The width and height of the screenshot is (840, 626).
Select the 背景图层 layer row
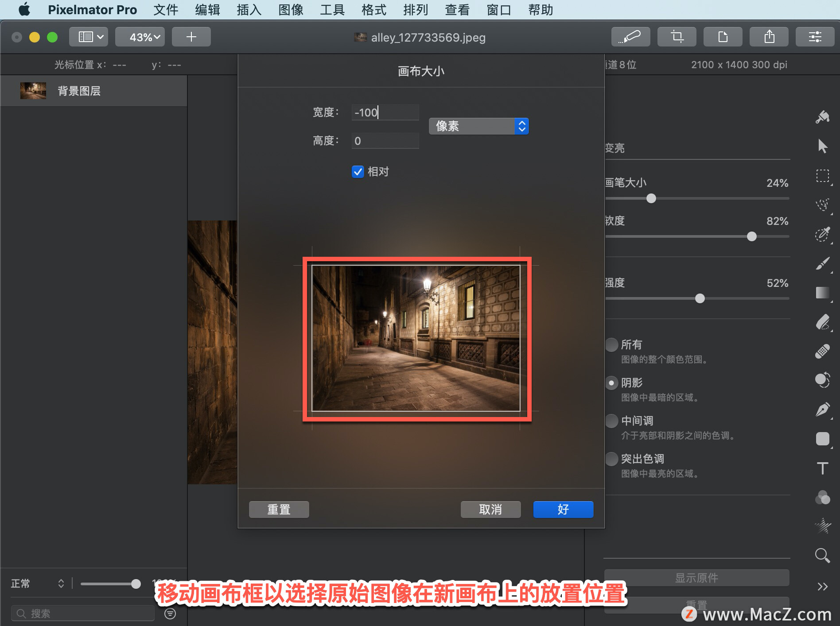point(93,91)
